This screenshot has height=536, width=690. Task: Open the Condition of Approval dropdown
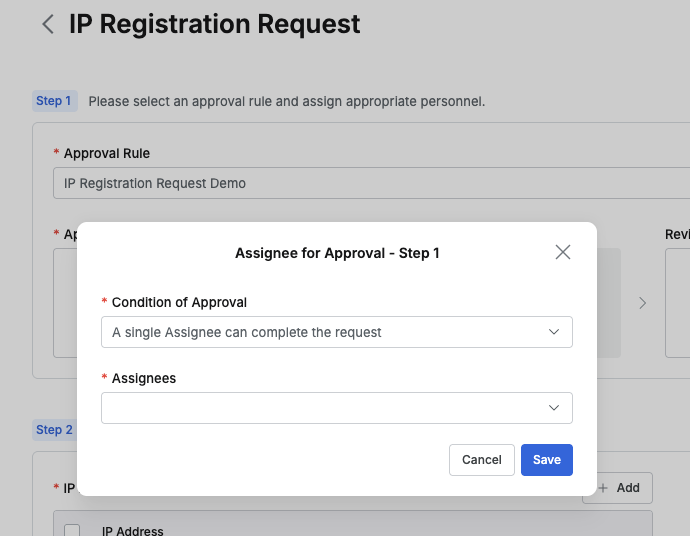click(x=336, y=332)
